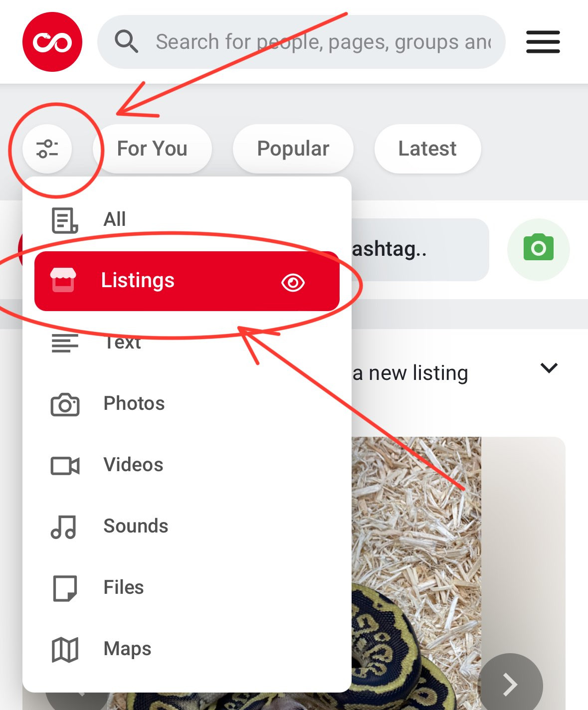The image size is (588, 710).
Task: Switch to the Latest feed
Action: pos(427,149)
